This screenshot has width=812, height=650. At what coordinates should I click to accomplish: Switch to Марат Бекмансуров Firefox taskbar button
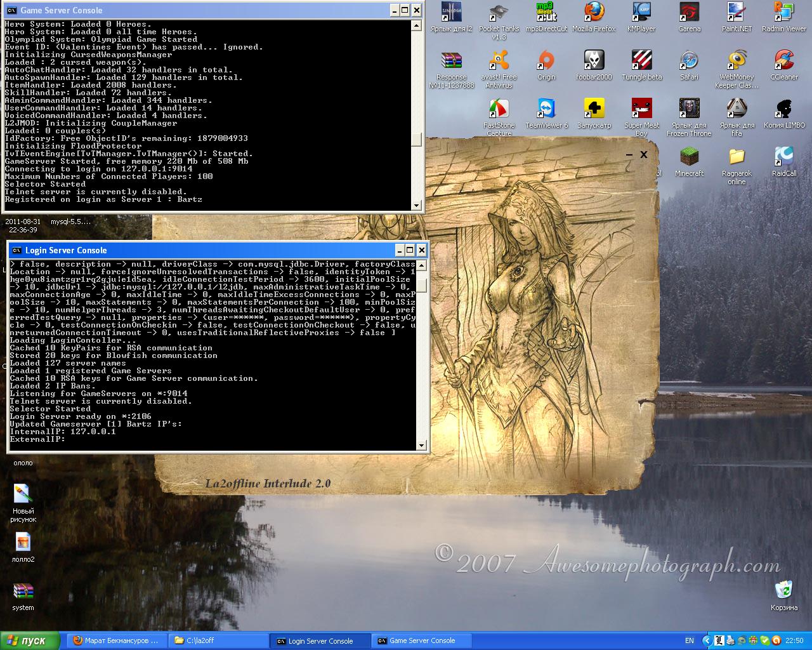click(116, 640)
